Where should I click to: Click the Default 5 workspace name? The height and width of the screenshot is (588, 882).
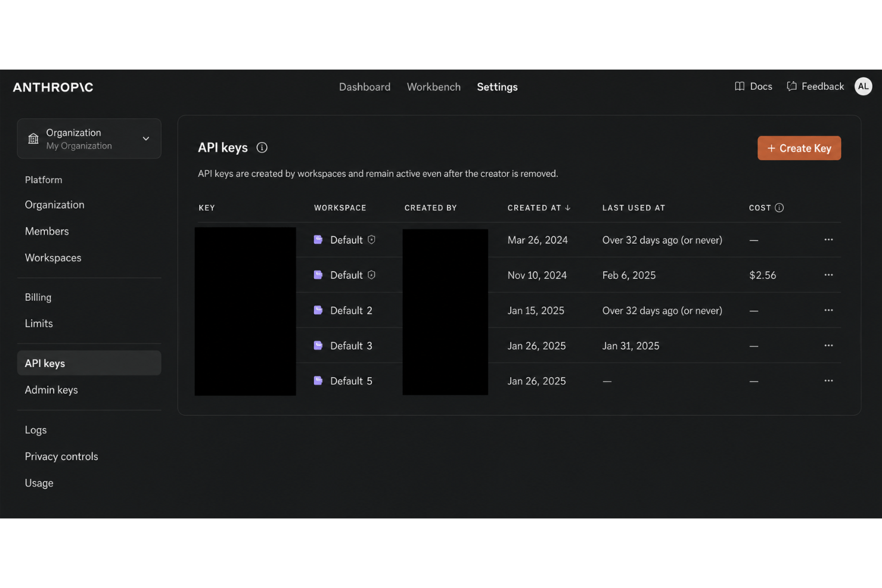[x=351, y=381]
